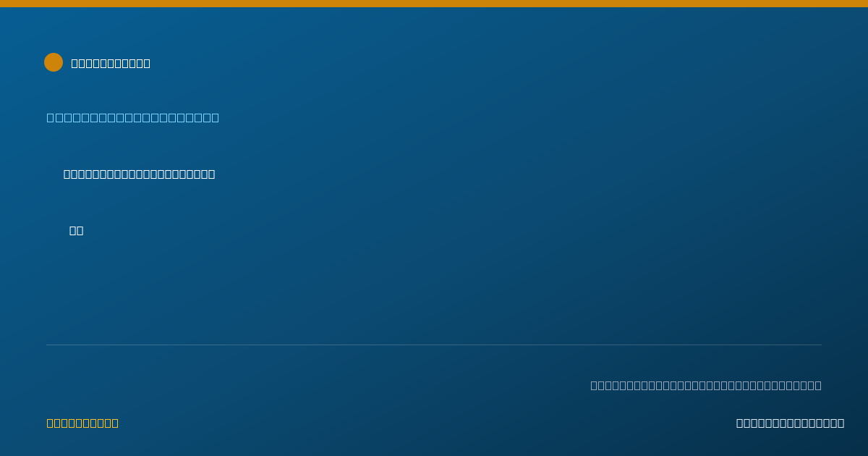Image resolution: width=868 pixels, height=456 pixels.
Task: Click the white title text beside orange circle
Action: click(111, 63)
